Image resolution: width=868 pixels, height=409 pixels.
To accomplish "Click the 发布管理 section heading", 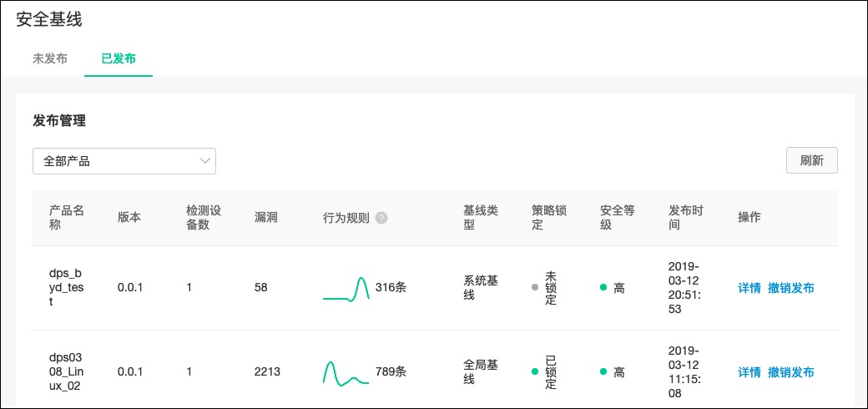I will [x=59, y=121].
